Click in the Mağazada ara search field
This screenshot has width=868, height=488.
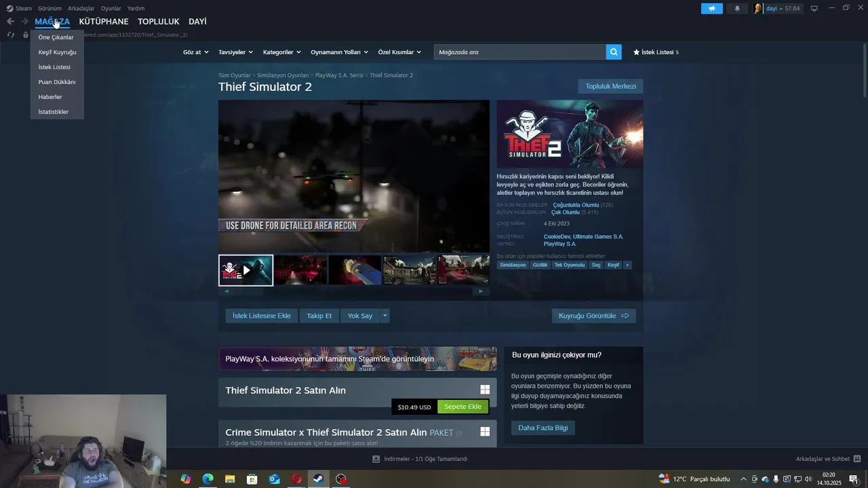519,52
